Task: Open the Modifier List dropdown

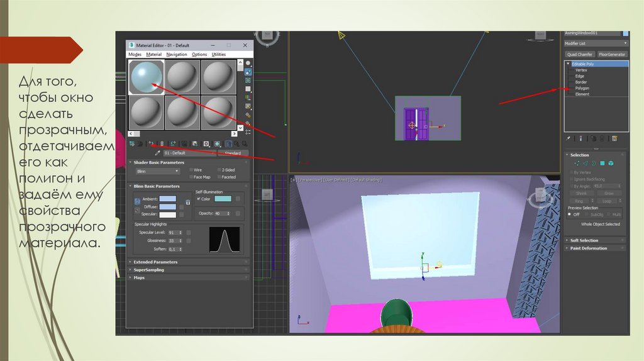Action: [595, 43]
